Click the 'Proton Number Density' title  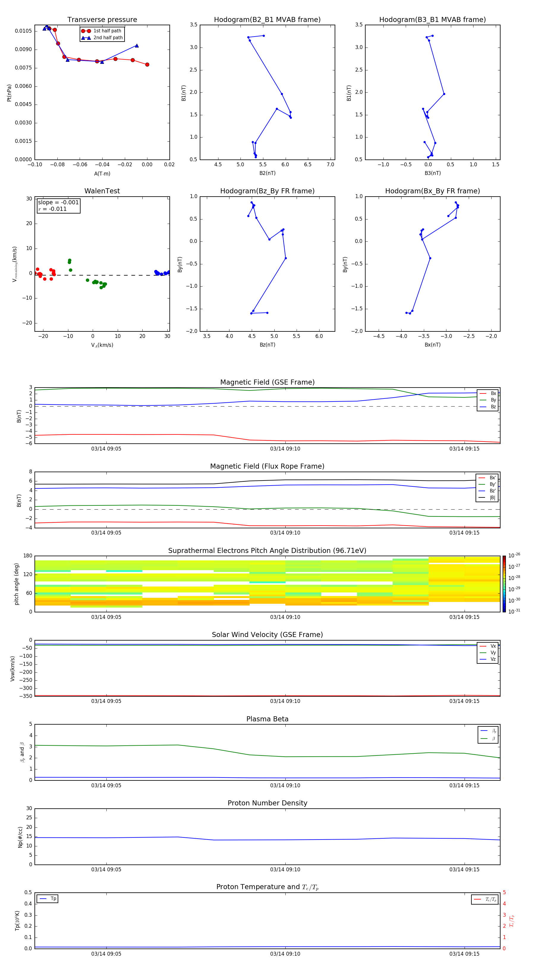point(267,803)
